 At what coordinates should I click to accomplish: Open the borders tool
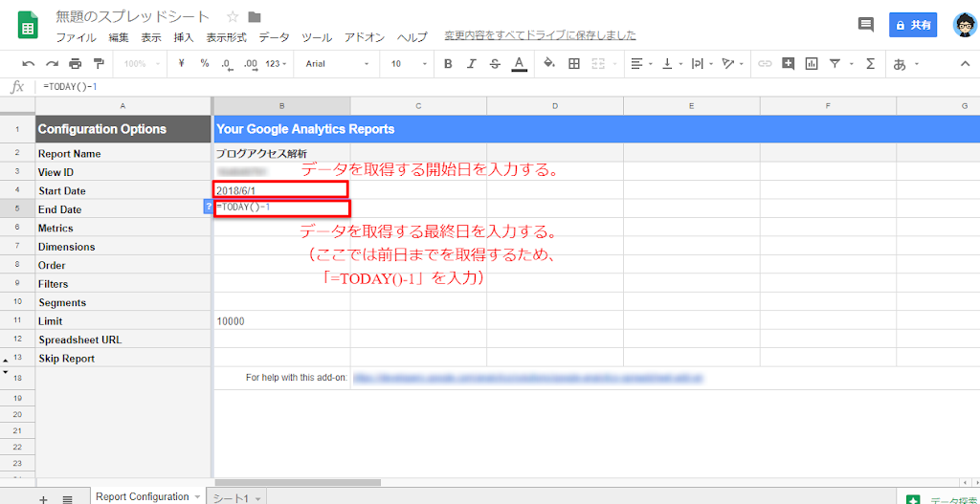574,64
